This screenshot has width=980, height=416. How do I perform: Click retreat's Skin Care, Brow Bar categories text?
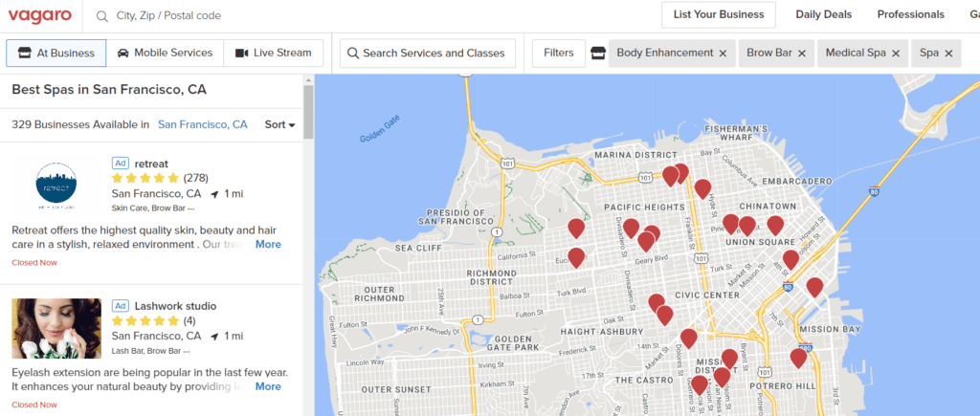click(153, 208)
